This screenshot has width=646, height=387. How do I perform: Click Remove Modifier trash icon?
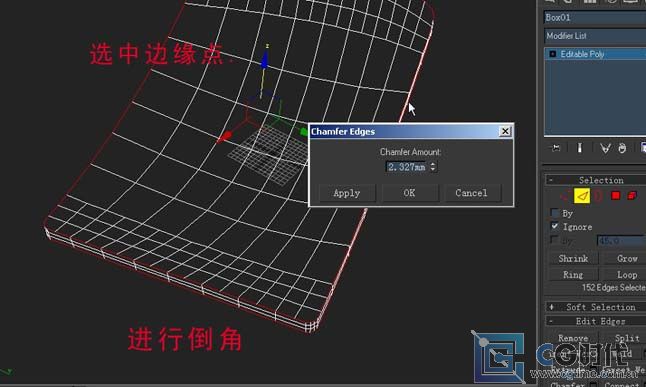pos(622,148)
